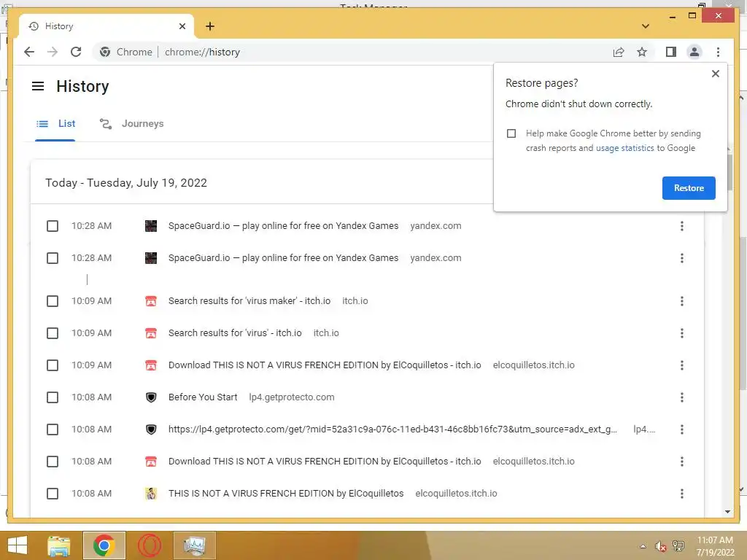Open actions menu for Search 'virus' row

tap(682, 332)
